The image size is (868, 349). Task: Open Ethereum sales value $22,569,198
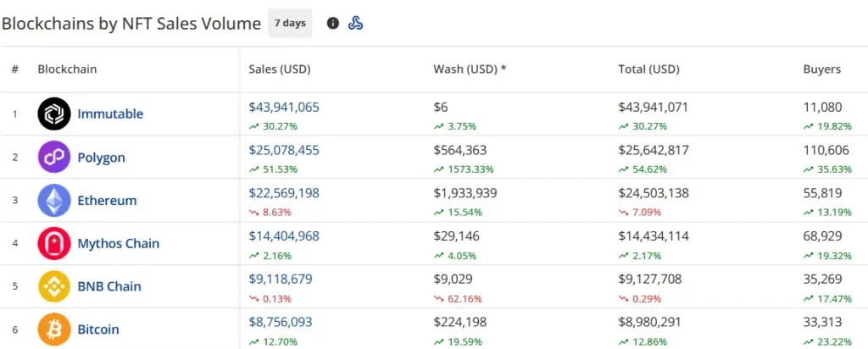coord(284,193)
